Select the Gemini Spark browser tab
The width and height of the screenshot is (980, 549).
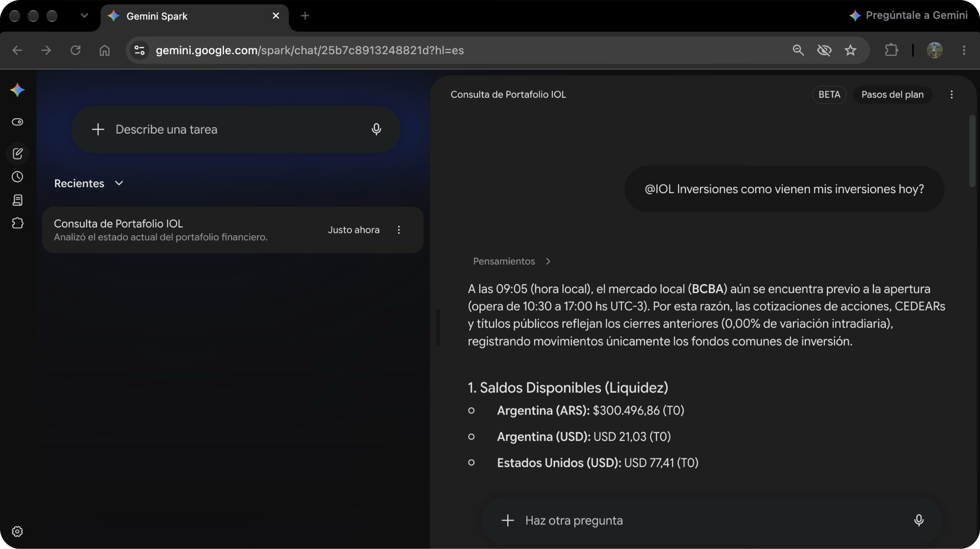coord(195,16)
